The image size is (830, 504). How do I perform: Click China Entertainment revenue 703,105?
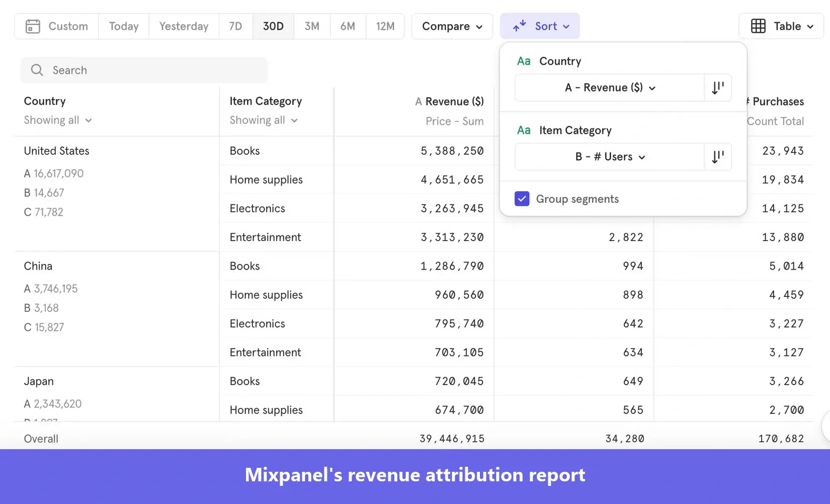[459, 352]
